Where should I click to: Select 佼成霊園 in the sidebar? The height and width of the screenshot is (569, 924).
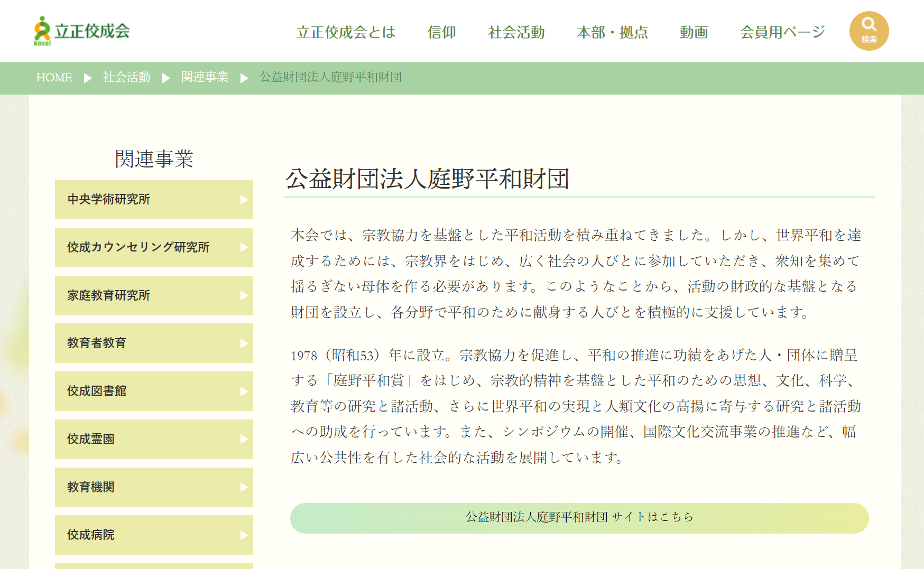(154, 439)
